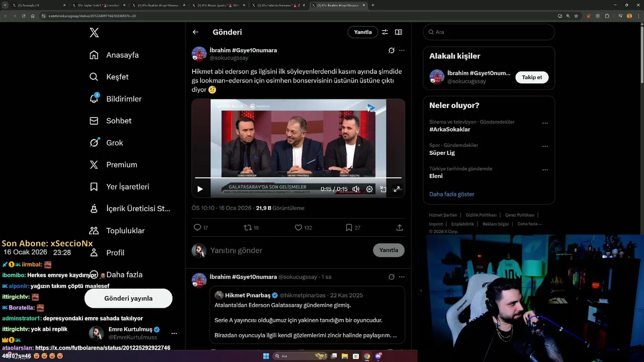Open the three-dot menu on the reply post
The image size is (644, 362).
coord(401,277)
